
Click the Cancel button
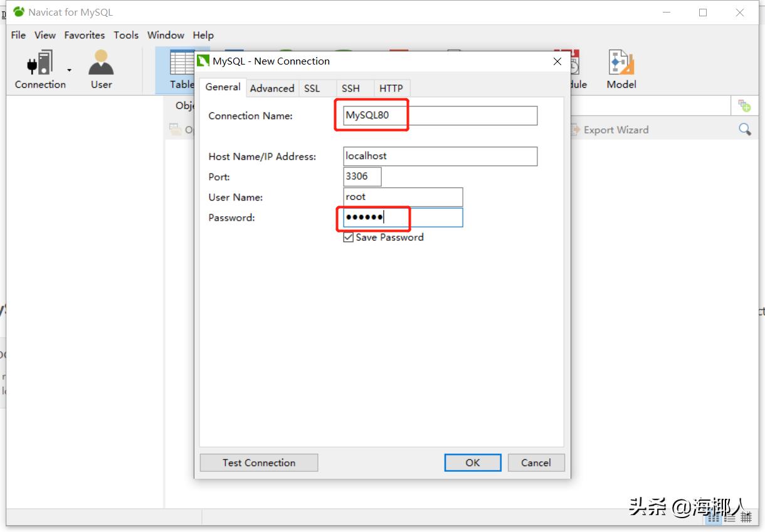tap(536, 462)
